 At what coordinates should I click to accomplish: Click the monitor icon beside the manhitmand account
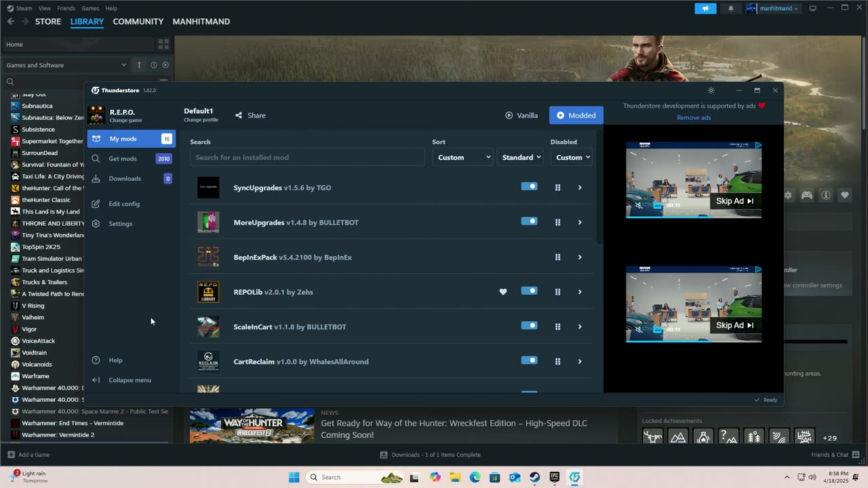[x=813, y=8]
